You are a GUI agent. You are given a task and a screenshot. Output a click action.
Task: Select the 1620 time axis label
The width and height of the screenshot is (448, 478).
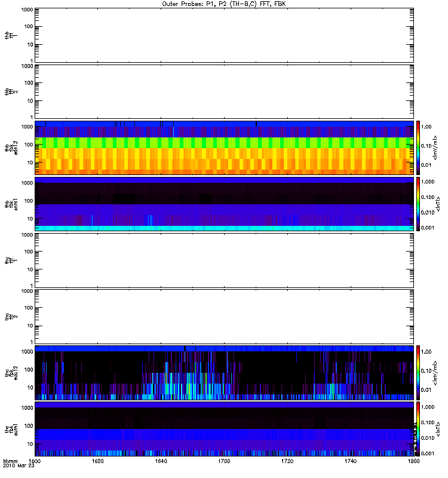tap(98, 461)
